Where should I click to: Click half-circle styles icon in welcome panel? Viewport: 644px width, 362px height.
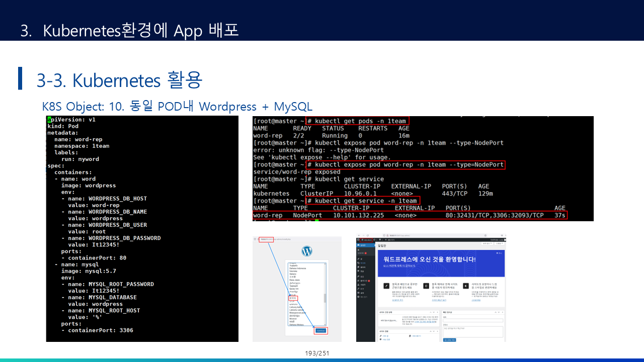466,286
